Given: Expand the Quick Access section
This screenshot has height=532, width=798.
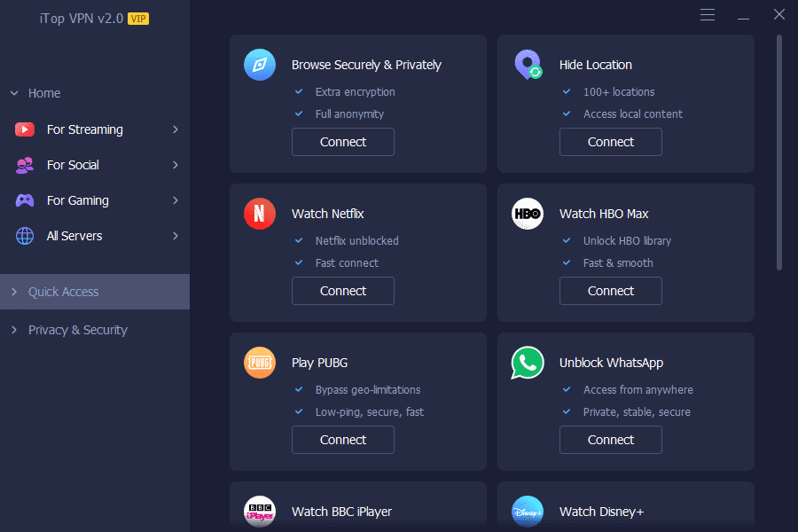Looking at the screenshot, I should tap(16, 291).
